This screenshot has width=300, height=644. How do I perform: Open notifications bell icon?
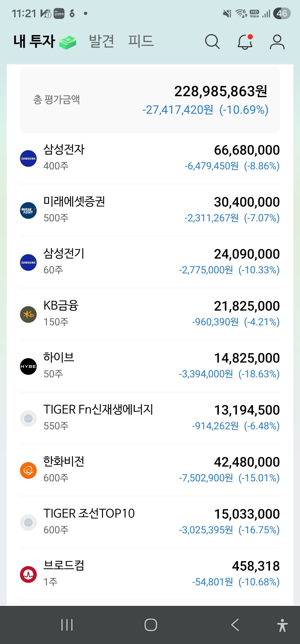245,42
